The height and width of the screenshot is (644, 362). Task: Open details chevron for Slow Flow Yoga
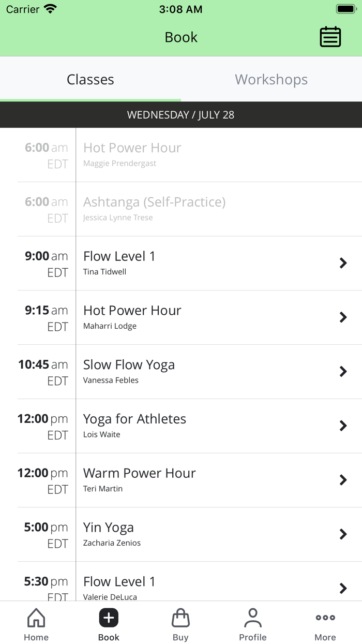click(x=343, y=372)
